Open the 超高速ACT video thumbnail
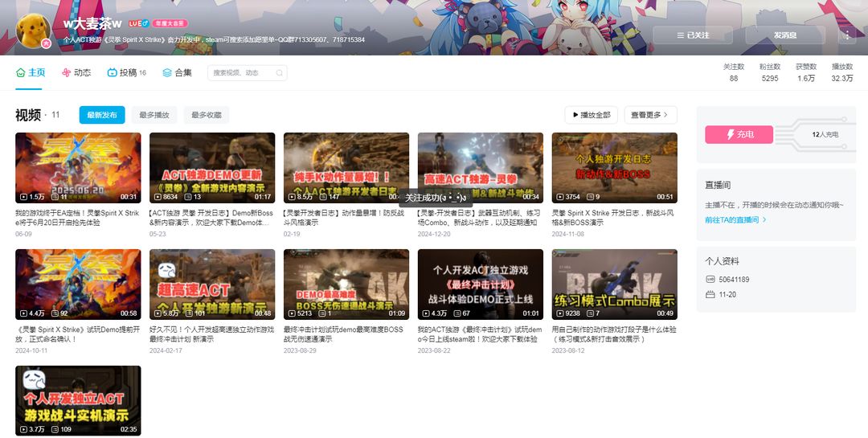The width and height of the screenshot is (868, 438). coord(212,284)
